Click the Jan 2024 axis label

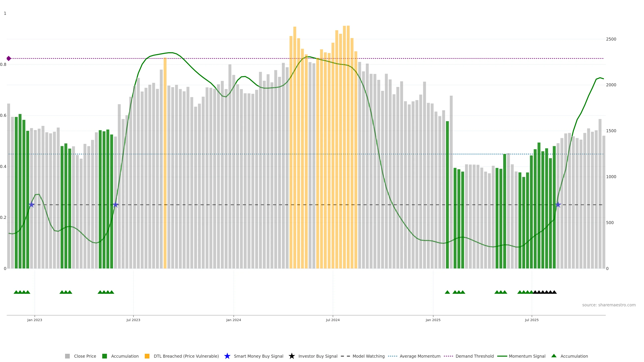pos(233,320)
